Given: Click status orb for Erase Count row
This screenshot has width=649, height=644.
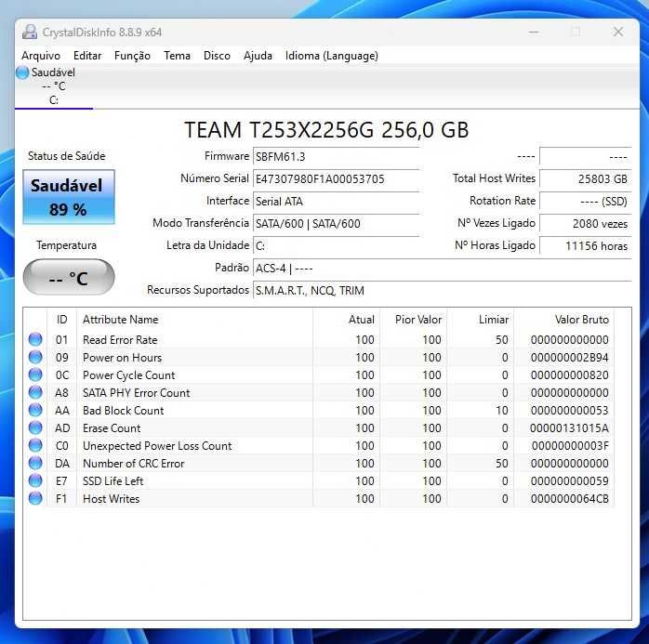Looking at the screenshot, I should pyautogui.click(x=35, y=427).
